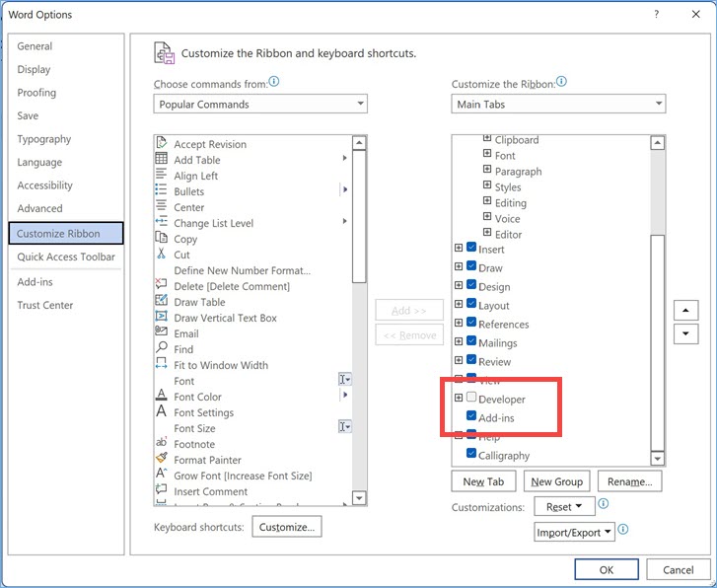Screen dimensions: 717x588
Task: Enable the Developer tab checkbox
Action: [x=471, y=399]
